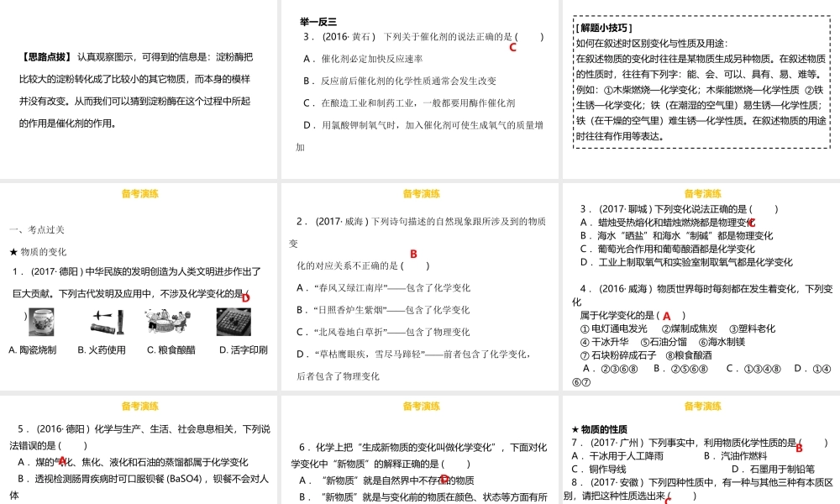
Task: Select option B. 反应前后催化剂的化学性质通常会发生改变
Action: point(400,81)
